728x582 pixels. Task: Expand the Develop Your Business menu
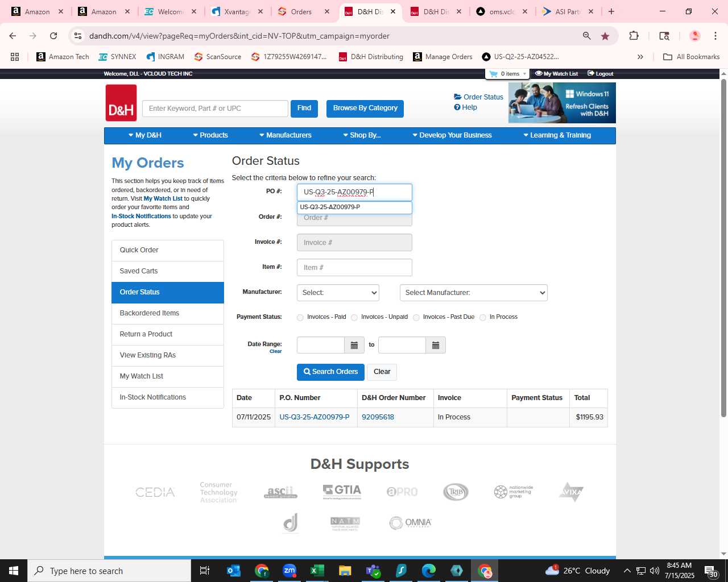452,135
